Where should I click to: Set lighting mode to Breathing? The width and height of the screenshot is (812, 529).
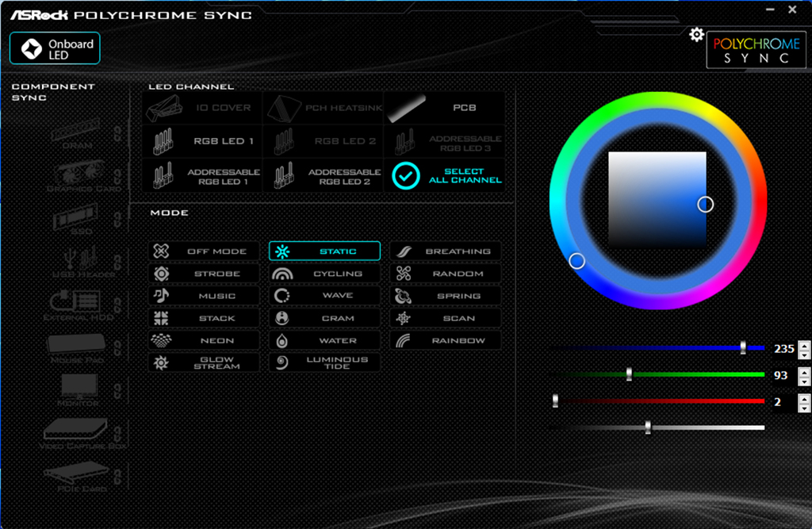[446, 251]
